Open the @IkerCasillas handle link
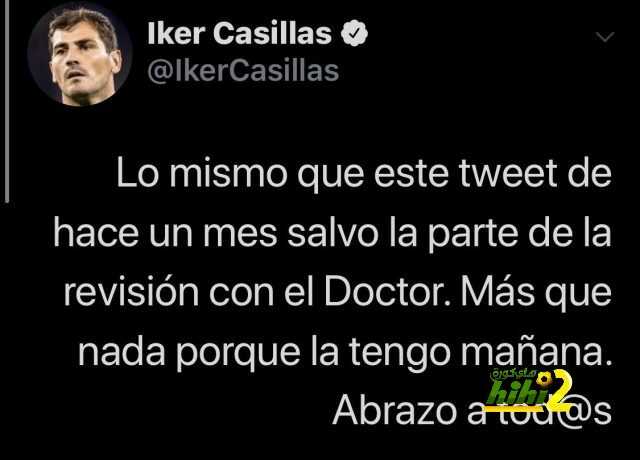Viewport: 640px width, 460px height. pos(243,71)
